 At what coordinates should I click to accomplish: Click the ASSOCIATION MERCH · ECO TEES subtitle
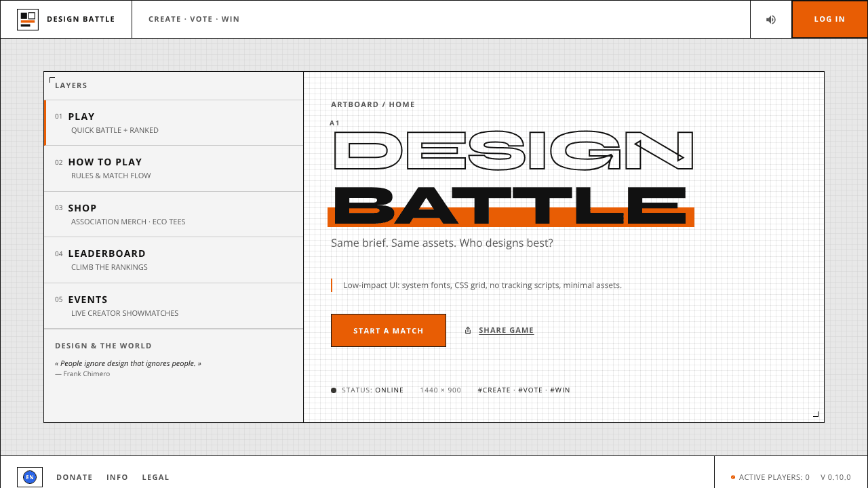128,222
